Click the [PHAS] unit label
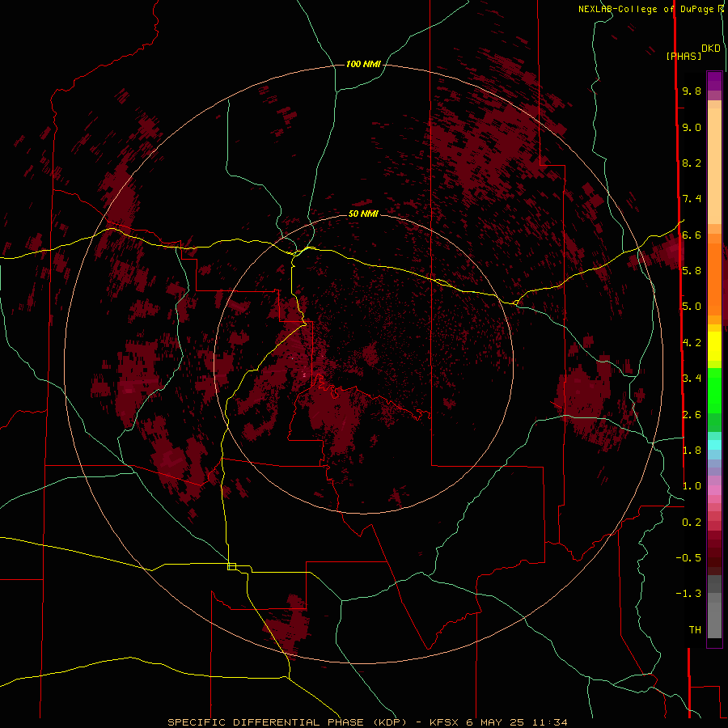 [x=684, y=56]
